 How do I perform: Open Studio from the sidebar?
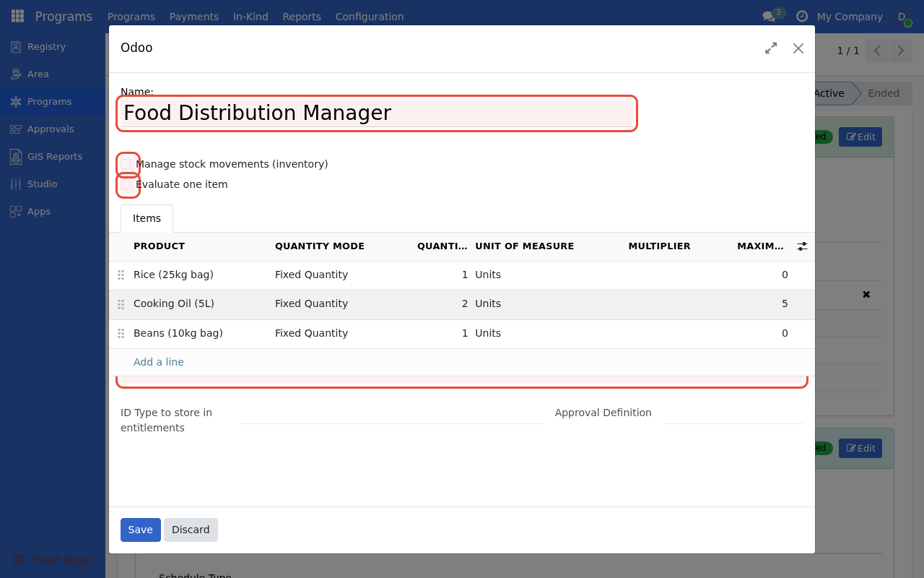(x=41, y=184)
